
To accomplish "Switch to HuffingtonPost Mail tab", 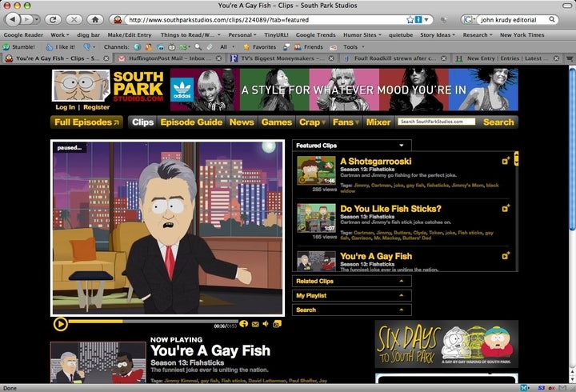I will tap(169, 58).
